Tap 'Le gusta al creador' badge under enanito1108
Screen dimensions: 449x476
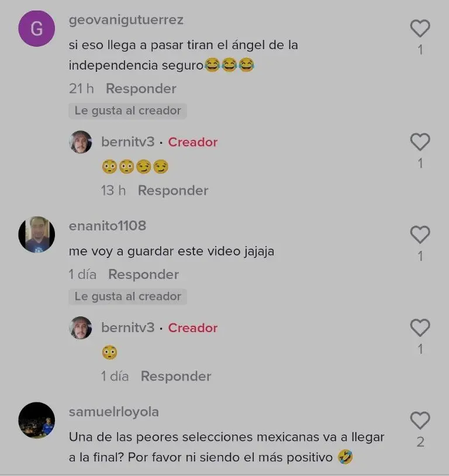pyautogui.click(x=128, y=296)
